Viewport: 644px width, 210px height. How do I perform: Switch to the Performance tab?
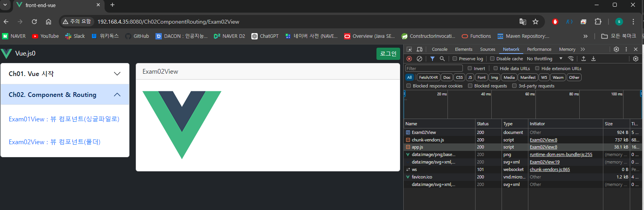click(x=539, y=49)
